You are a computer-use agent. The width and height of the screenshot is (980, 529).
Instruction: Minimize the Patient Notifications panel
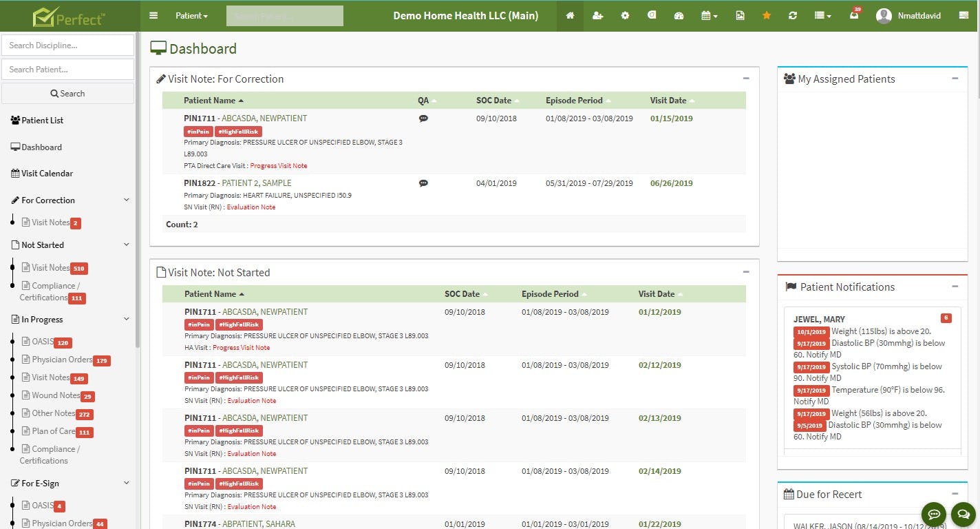(x=955, y=287)
